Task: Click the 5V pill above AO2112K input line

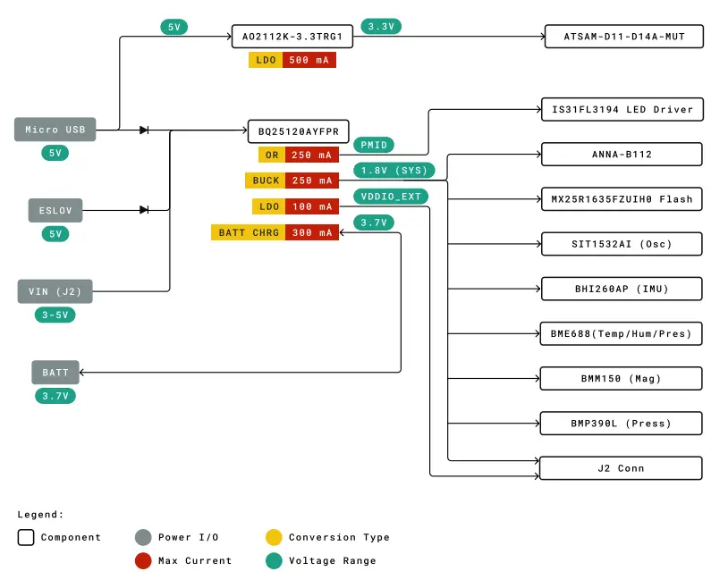Action: (174, 27)
